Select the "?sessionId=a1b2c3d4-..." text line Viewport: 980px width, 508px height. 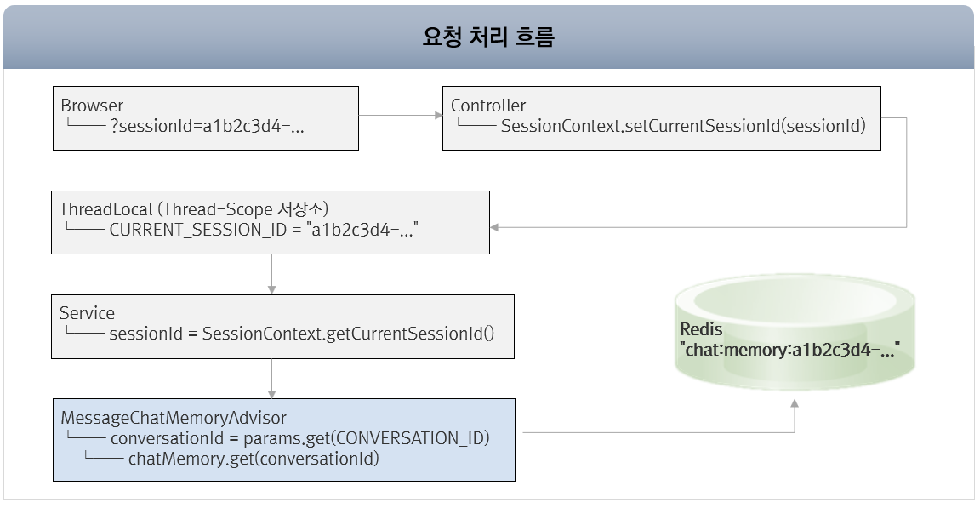[208, 127]
